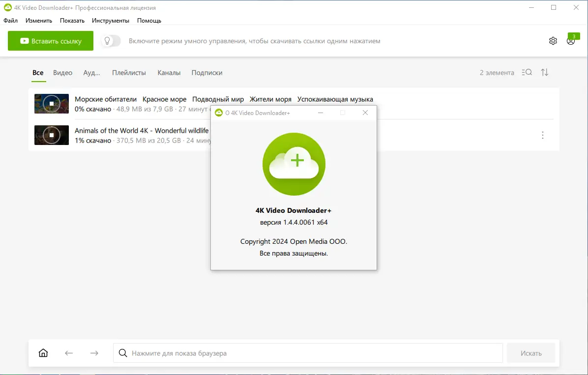Viewport: 588px width, 375px height.
Task: Click the 4K Video Downloader+ bold name in dialog
Action: click(x=294, y=210)
